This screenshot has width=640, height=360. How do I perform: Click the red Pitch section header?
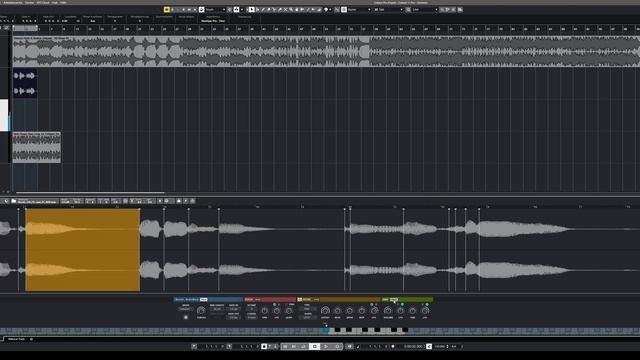point(270,299)
